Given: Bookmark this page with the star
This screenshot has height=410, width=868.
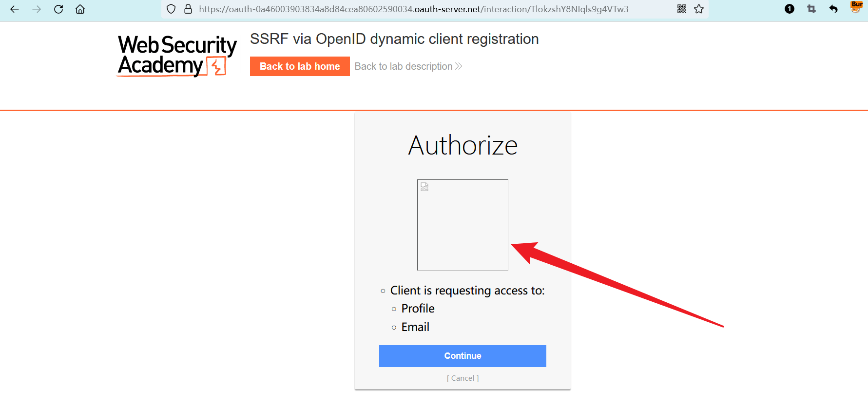Looking at the screenshot, I should pyautogui.click(x=699, y=9).
